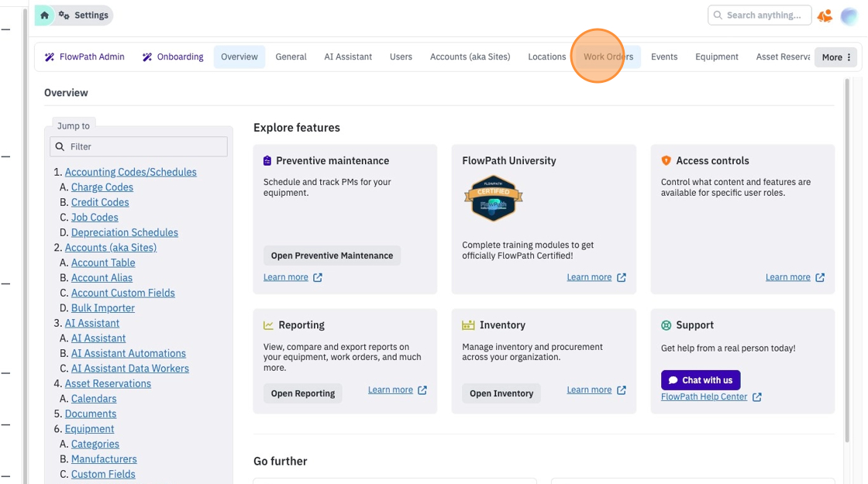Jump to Account Custom Fields
The width and height of the screenshot is (868, 484).
coord(123,293)
